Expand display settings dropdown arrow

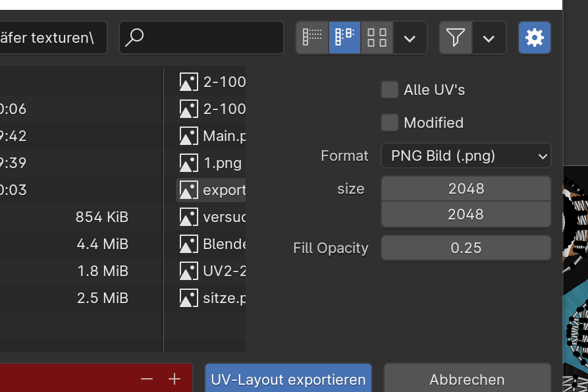[x=410, y=38]
